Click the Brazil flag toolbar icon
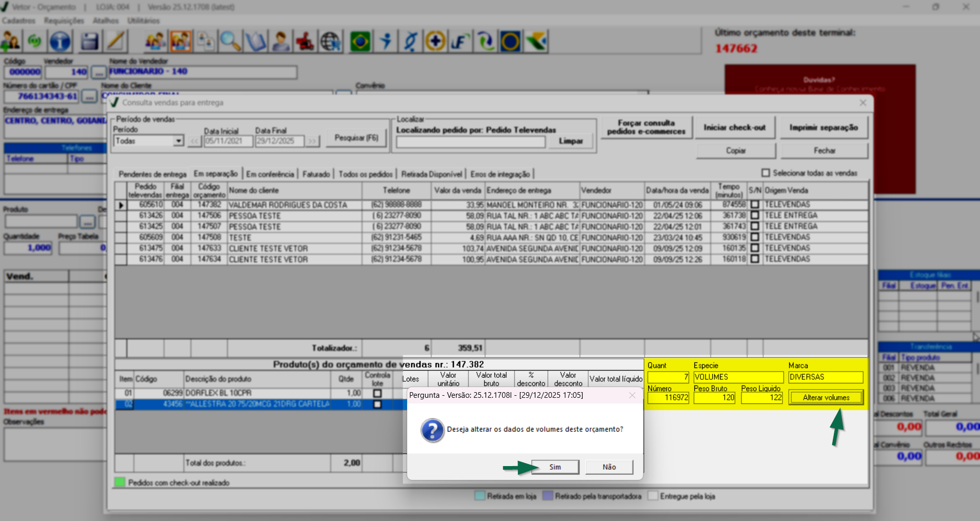This screenshot has width=980, height=521. [360, 41]
